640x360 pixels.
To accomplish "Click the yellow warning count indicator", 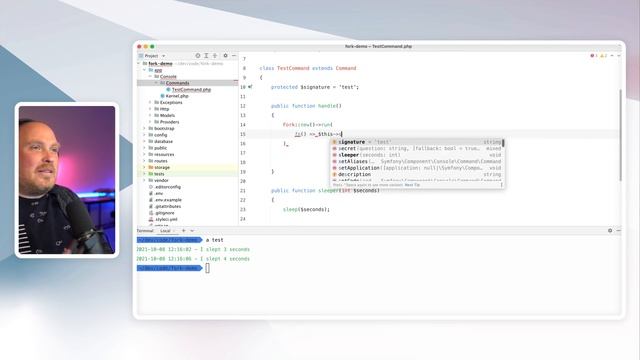I will click(604, 56).
